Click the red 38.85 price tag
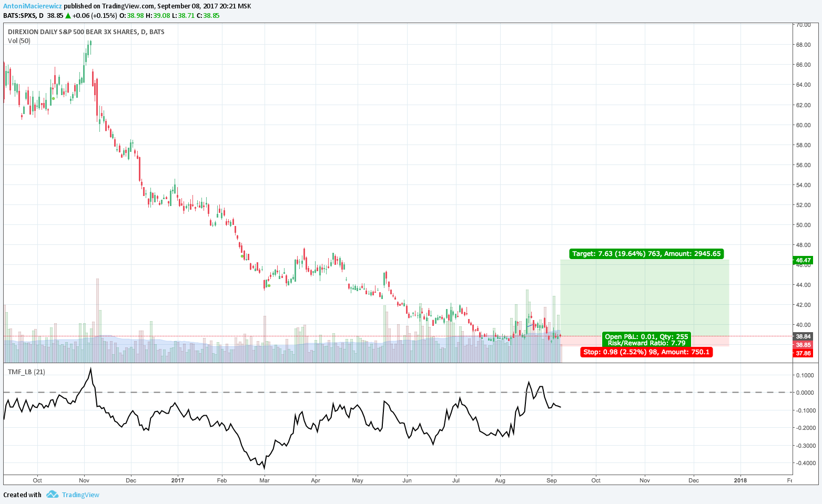822x504 pixels. 803,345
